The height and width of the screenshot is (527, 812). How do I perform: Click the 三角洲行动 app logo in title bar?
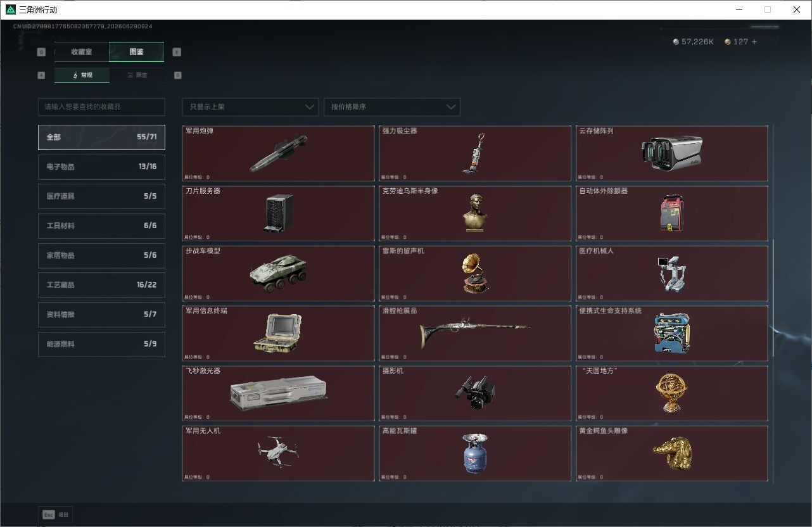pyautogui.click(x=11, y=10)
